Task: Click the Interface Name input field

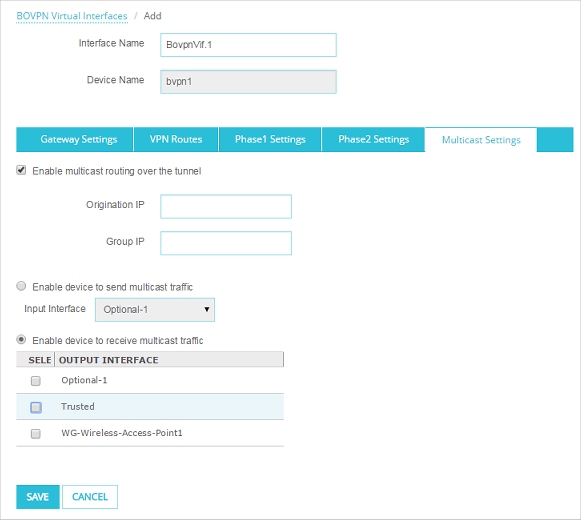Action: [x=248, y=45]
